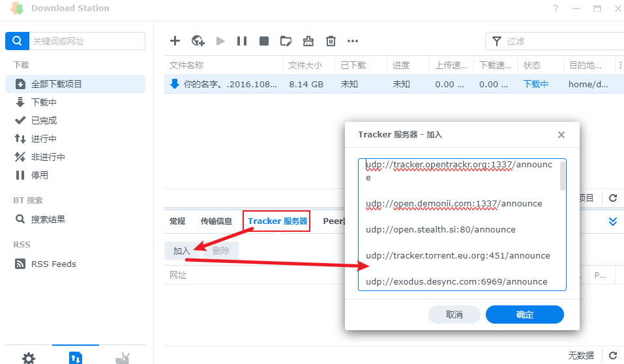Viewport: 624px width, 364px height.
Task: Click the blue search magnifier button
Action: click(x=17, y=41)
